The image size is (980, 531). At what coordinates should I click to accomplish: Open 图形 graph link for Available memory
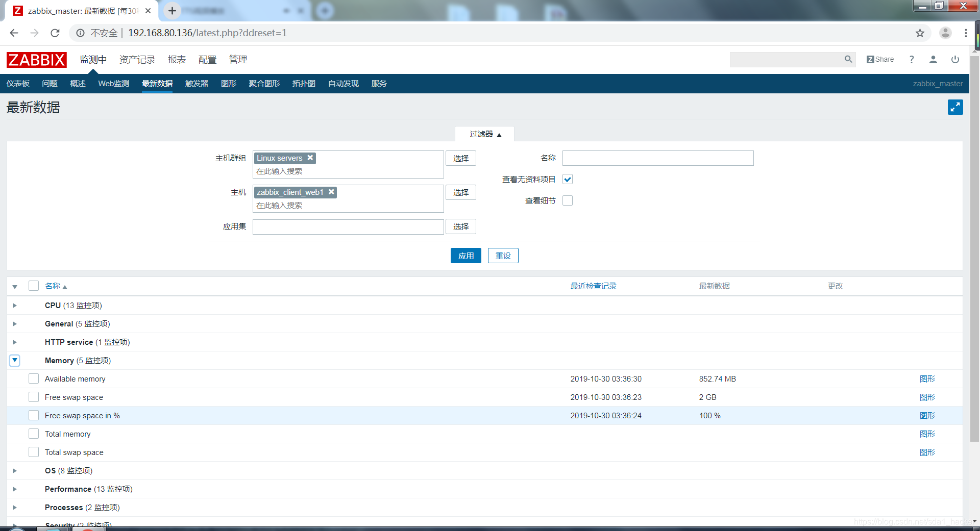tap(927, 379)
